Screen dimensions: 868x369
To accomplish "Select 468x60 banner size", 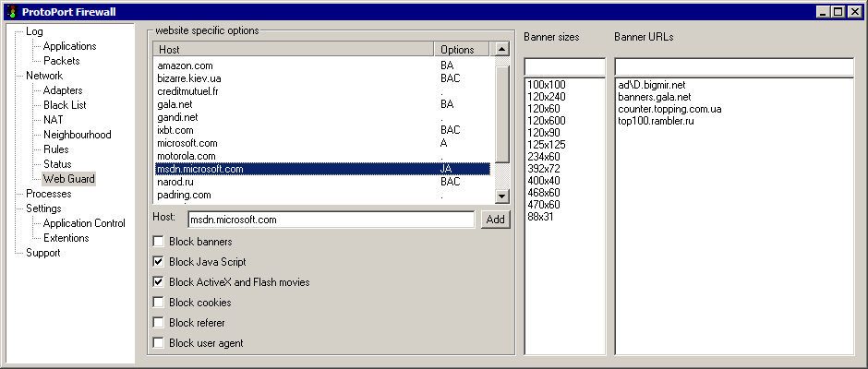I will tap(545, 193).
